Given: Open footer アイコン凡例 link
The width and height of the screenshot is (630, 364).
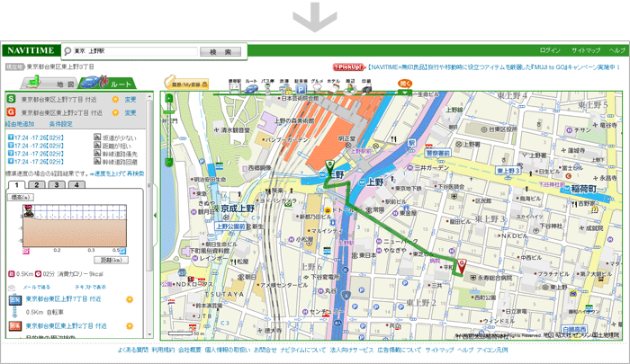Looking at the screenshot, I should 492,350.
